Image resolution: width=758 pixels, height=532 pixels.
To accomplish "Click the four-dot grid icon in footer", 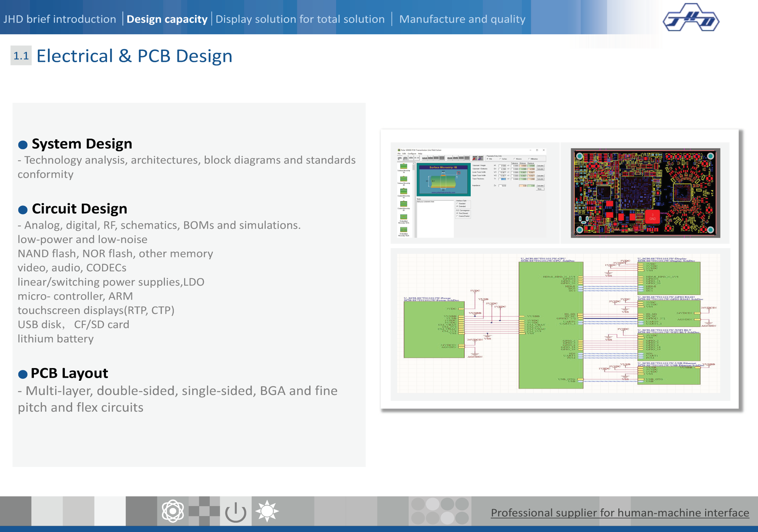I will click(x=440, y=511).
